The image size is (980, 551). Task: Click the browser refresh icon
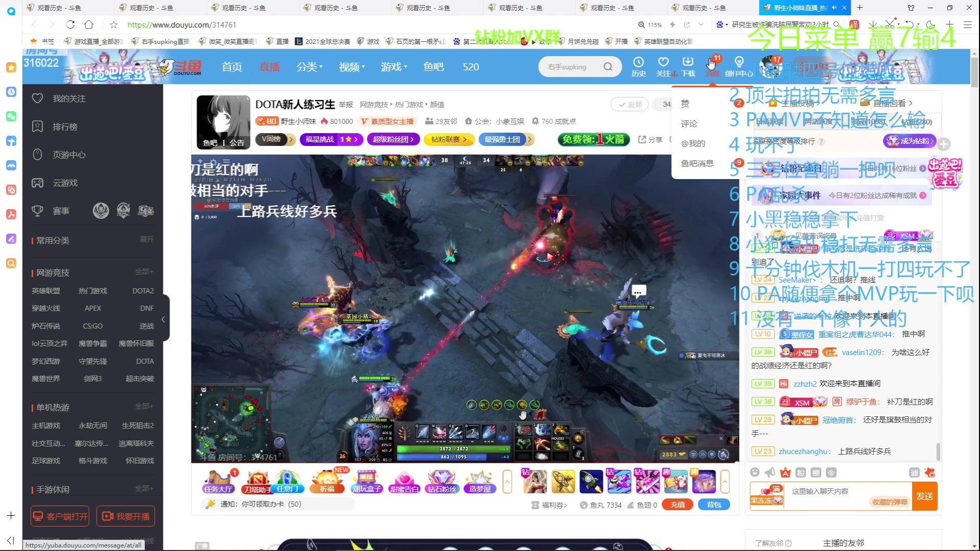point(70,24)
